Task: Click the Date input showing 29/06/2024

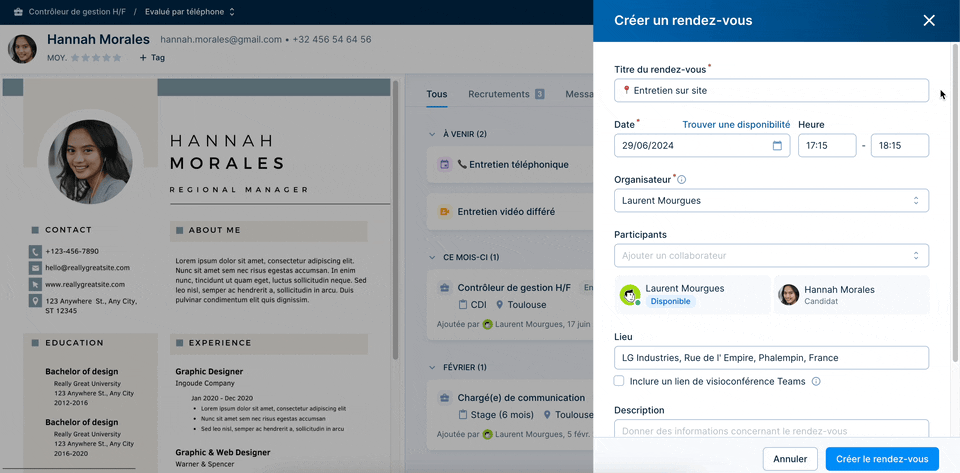Action: (702, 146)
